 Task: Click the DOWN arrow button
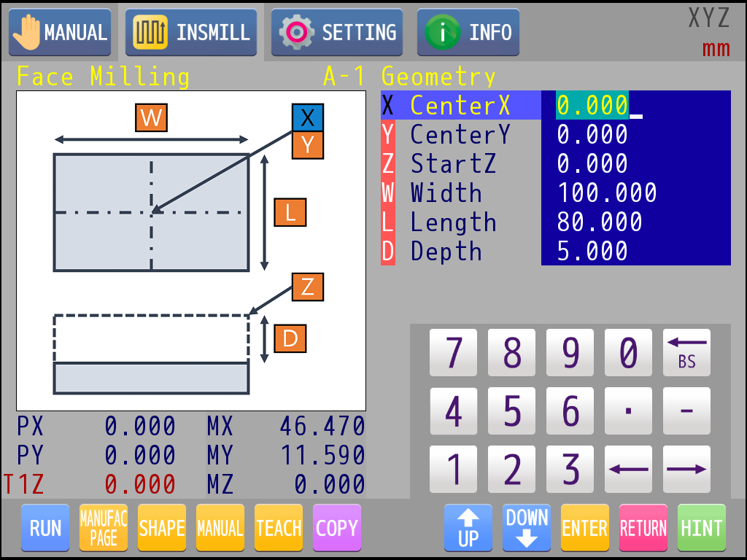pos(527,528)
